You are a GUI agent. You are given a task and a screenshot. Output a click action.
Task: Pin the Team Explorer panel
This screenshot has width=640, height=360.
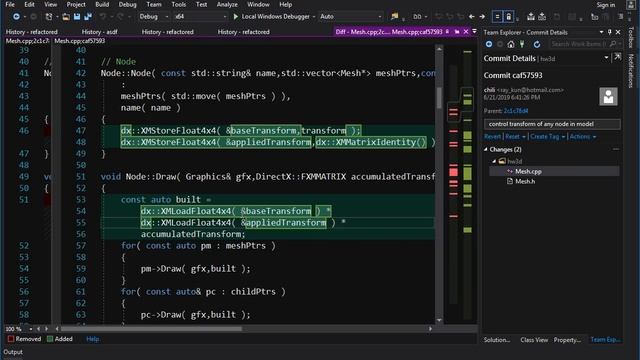point(610,32)
